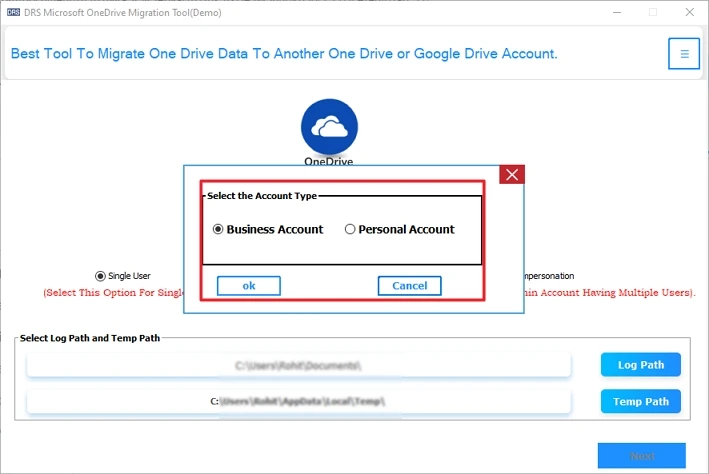Click the blue OneDrive cloud icon
Image resolution: width=709 pixels, height=474 pixels.
point(329,127)
